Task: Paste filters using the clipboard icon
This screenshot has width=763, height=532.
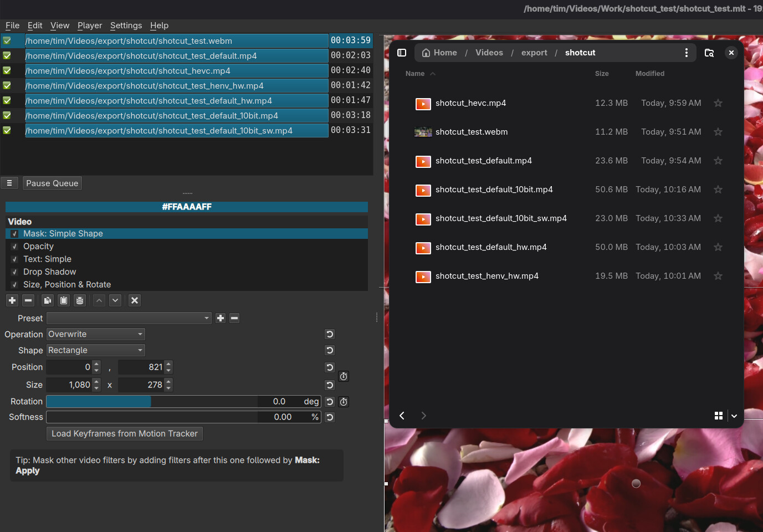Action: pos(64,300)
